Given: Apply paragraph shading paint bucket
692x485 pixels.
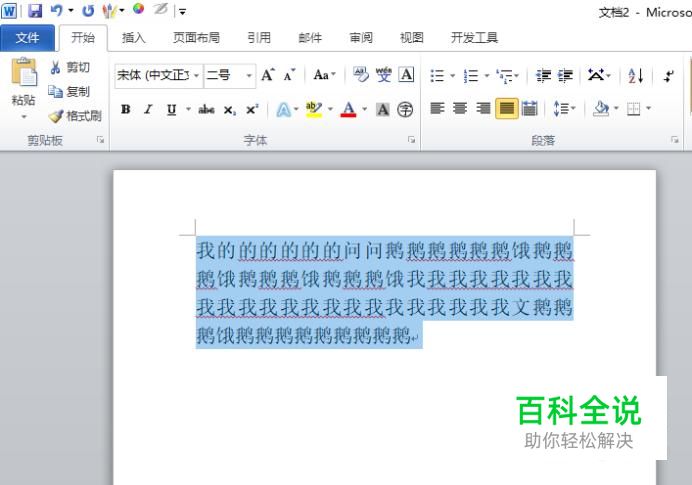Looking at the screenshot, I should click(601, 109).
